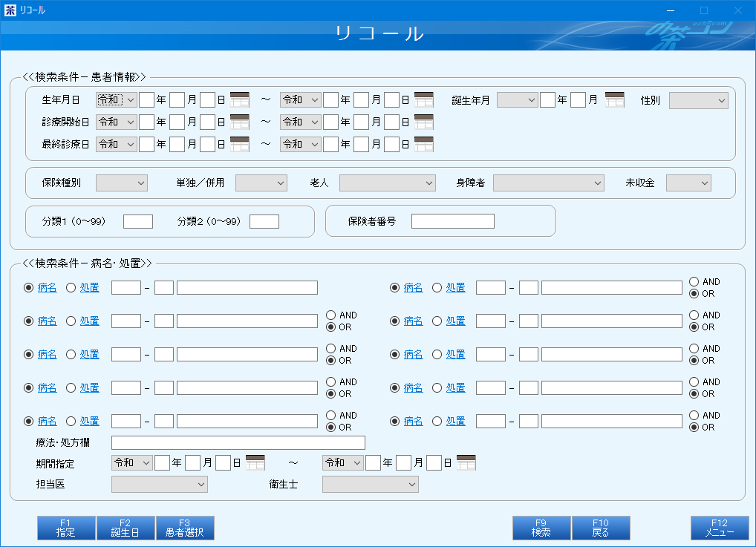Open 誕生年月 era dropdown
Image resolution: width=756 pixels, height=547 pixels.
click(x=518, y=99)
